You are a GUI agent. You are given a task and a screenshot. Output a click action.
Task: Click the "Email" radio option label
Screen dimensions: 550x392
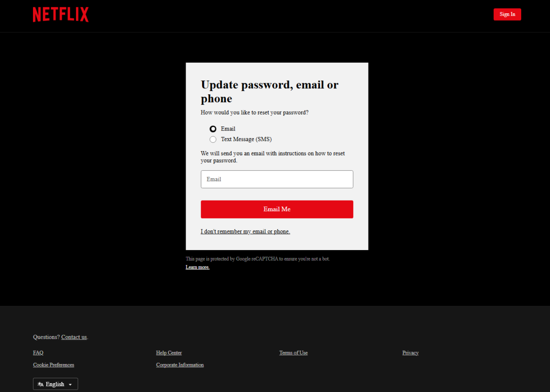(228, 129)
